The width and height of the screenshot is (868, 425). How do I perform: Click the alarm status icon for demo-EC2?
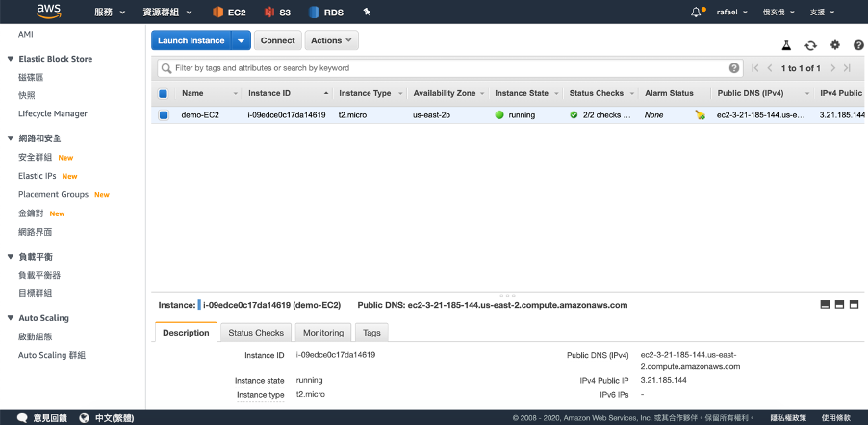pyautogui.click(x=701, y=115)
